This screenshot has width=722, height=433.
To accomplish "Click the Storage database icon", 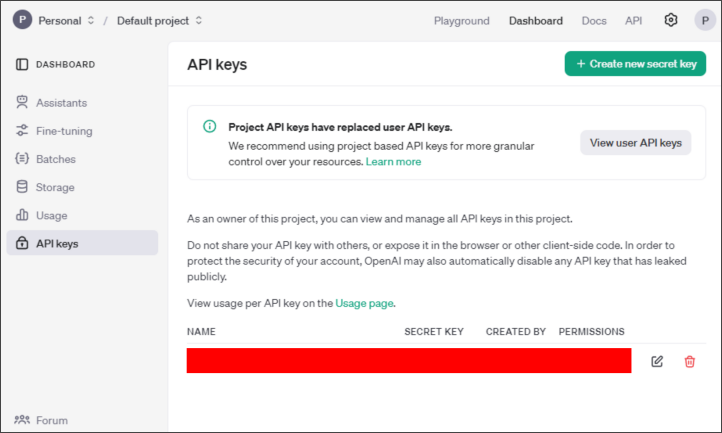I will [22, 187].
